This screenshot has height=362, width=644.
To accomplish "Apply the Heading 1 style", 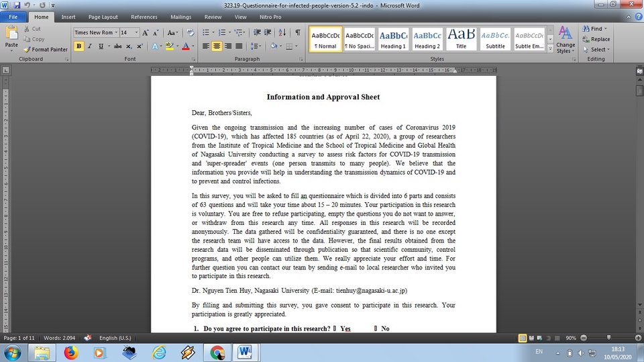I will click(x=393, y=39).
